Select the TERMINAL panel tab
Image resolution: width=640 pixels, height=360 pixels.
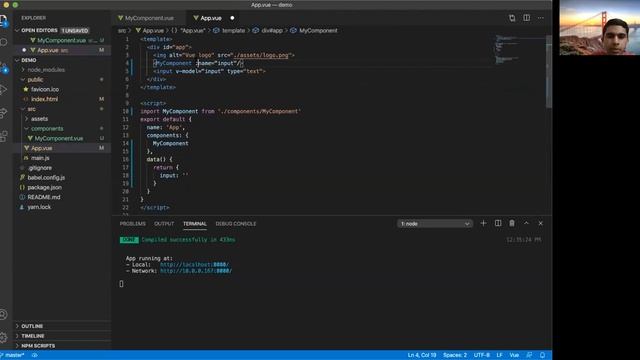195,224
